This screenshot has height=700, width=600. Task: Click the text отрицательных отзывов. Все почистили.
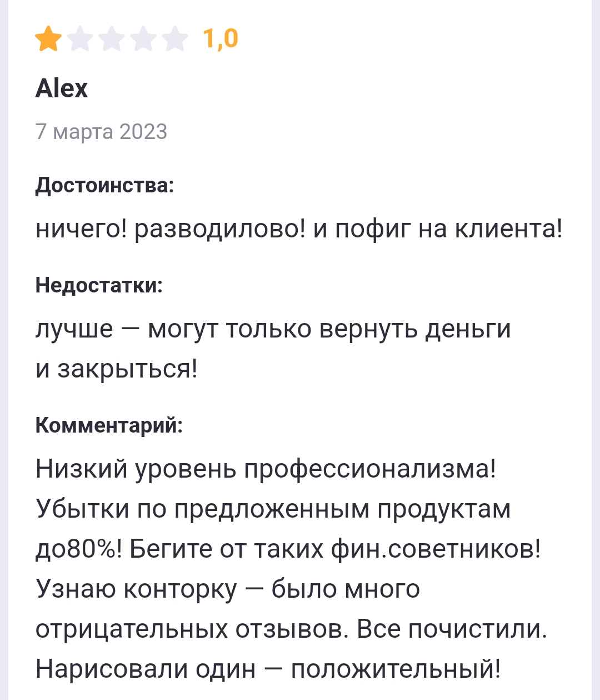(x=291, y=629)
